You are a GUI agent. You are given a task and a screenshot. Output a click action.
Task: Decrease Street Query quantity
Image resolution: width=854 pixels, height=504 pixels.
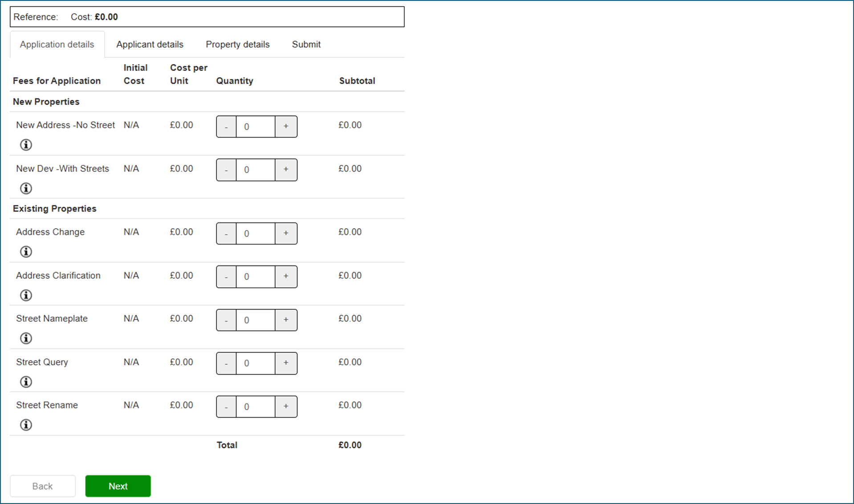pyautogui.click(x=226, y=363)
